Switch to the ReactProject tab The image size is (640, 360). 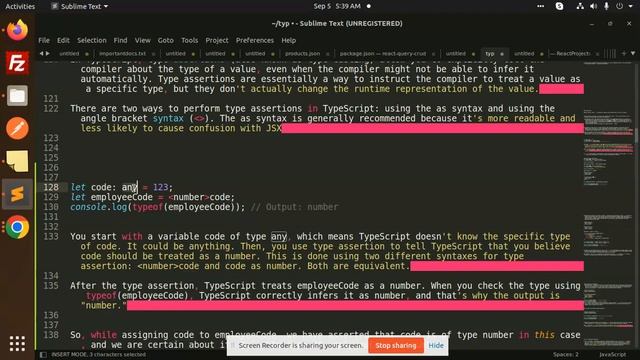(573, 53)
